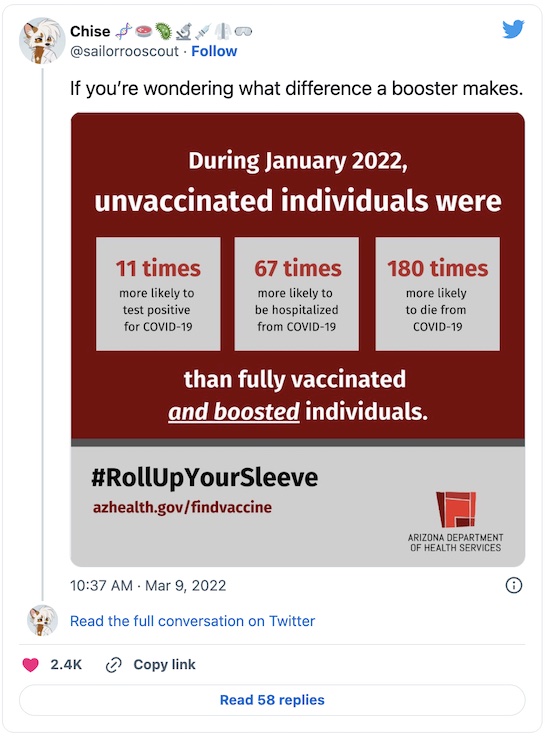550x737 pixels.
Task: Click the syringe emoji in the name
Action: point(203,31)
